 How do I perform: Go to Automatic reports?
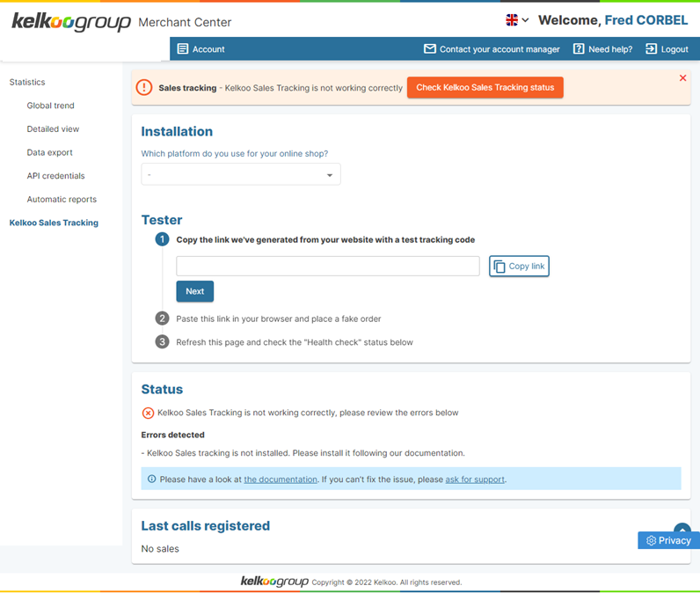pos(62,199)
